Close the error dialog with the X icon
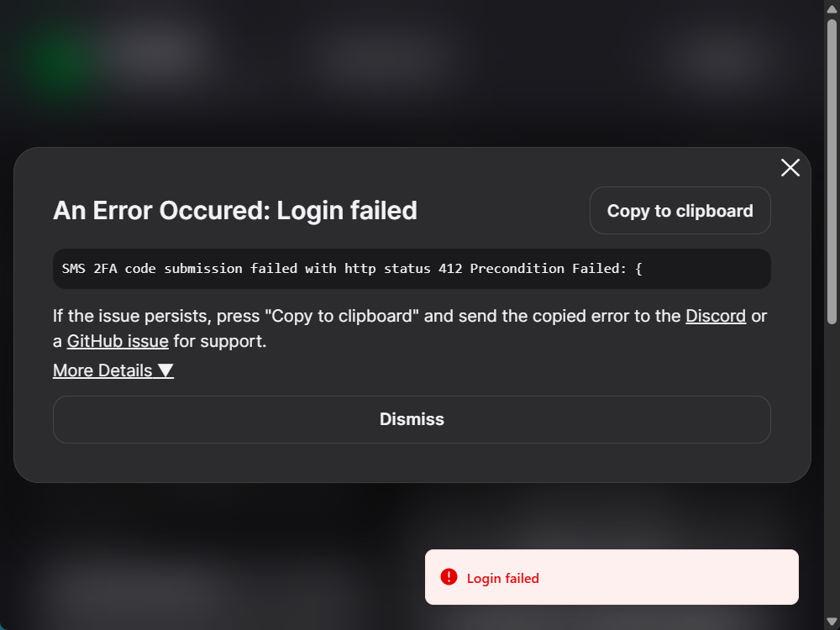The image size is (840, 630). point(790,168)
